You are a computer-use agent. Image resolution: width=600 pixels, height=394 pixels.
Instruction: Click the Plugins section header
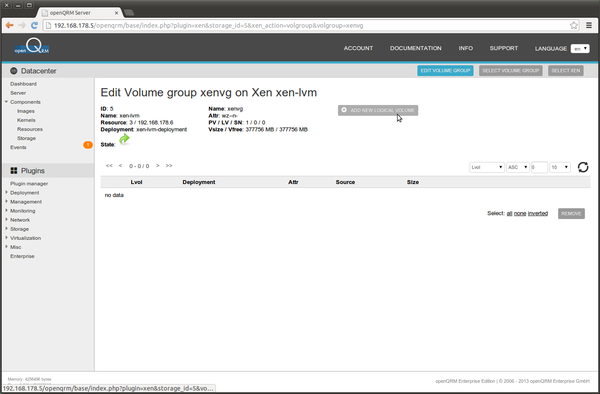[48, 171]
